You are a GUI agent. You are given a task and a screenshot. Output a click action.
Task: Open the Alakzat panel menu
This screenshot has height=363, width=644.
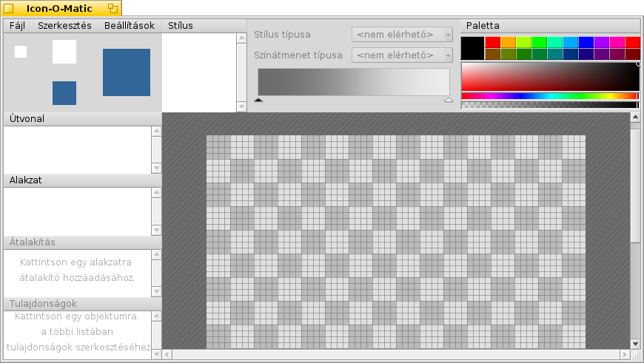pyautogui.click(x=24, y=180)
